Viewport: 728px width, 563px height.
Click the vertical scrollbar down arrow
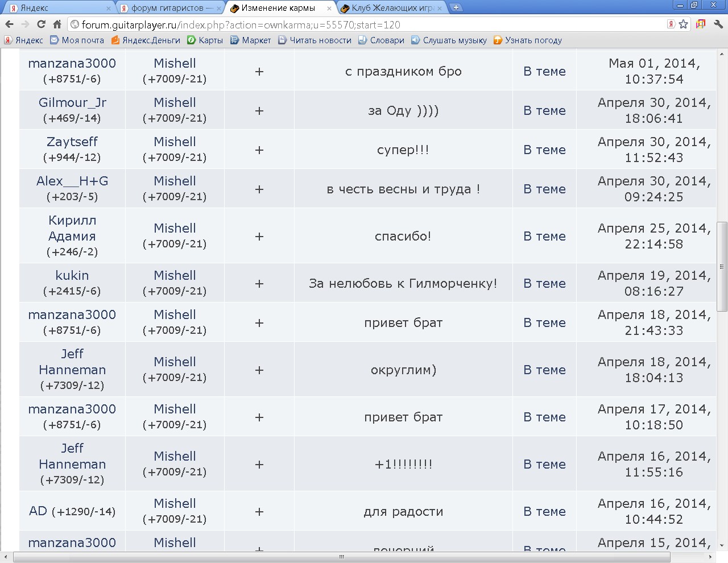point(722,546)
